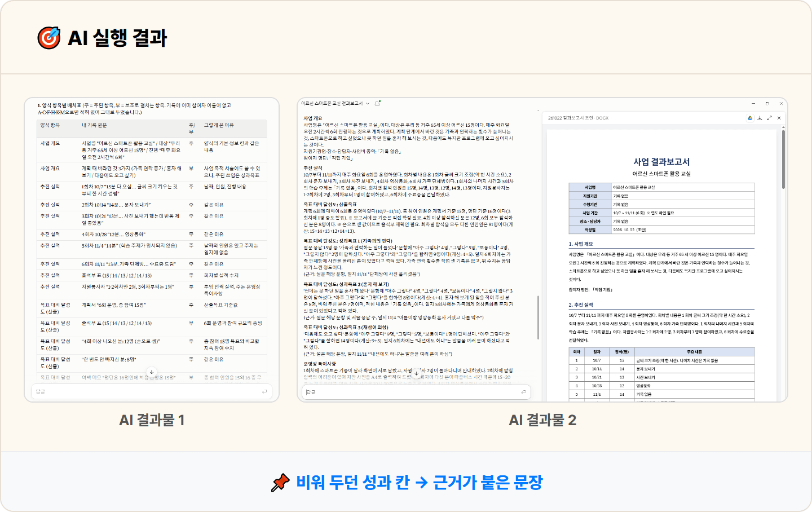The image size is (812, 512).
Task: Click the '사업명' cell in the document table
Action: click(x=590, y=187)
